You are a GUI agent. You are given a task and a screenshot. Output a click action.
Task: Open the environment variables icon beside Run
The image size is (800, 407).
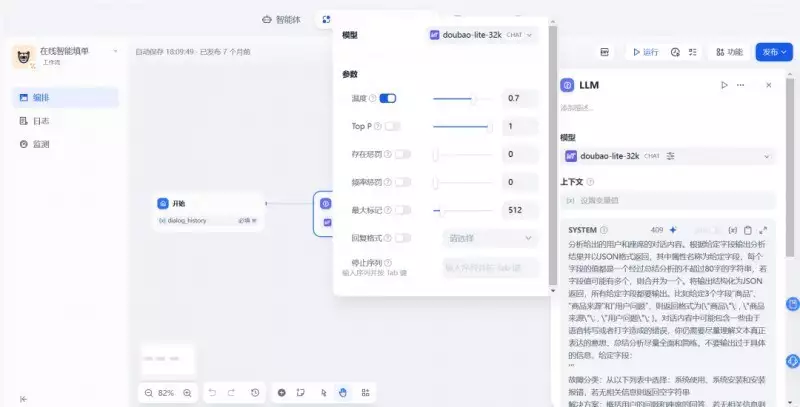tap(605, 52)
